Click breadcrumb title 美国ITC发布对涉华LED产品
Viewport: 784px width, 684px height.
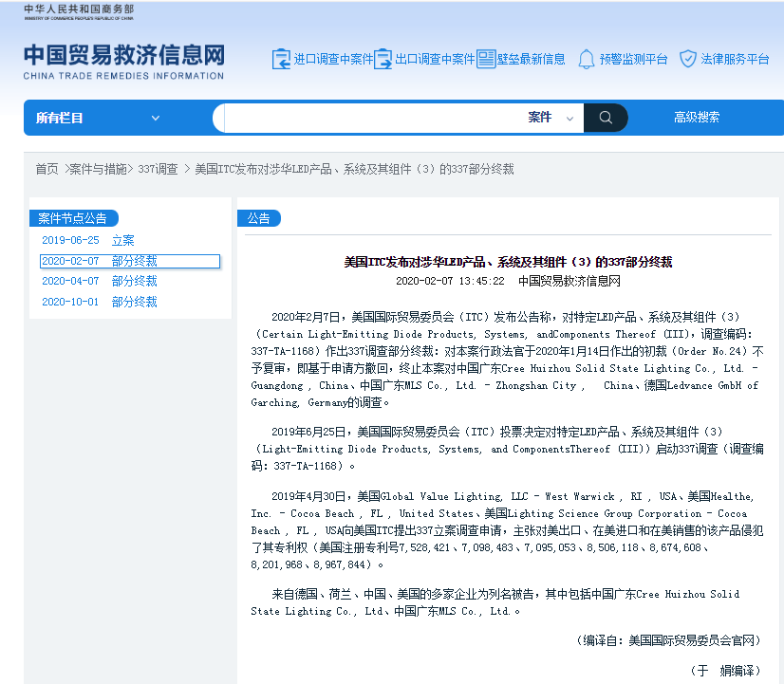point(354,170)
